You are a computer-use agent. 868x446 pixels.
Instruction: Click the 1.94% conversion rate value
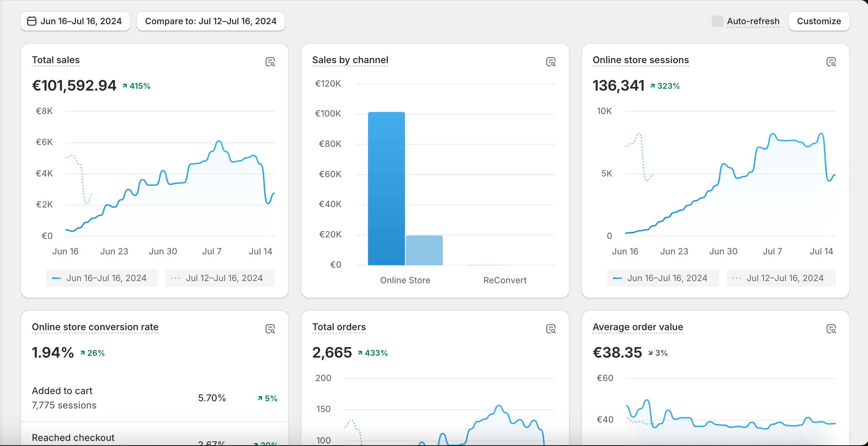tap(53, 353)
